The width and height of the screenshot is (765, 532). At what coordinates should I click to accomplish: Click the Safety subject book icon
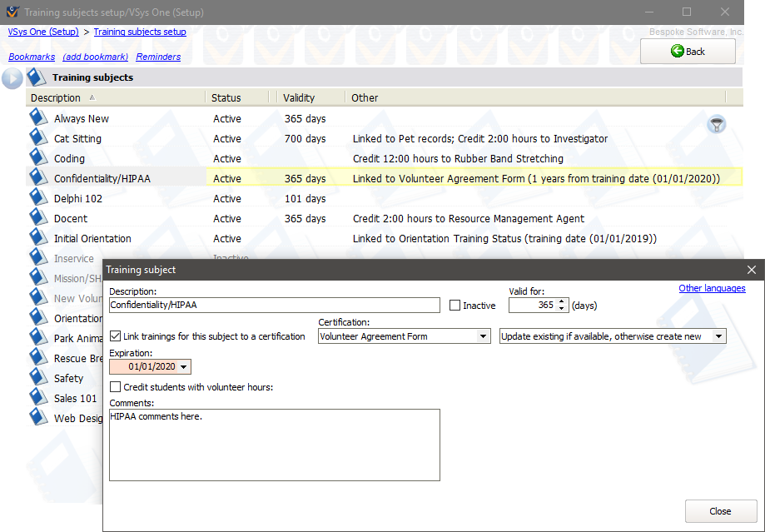(38, 378)
